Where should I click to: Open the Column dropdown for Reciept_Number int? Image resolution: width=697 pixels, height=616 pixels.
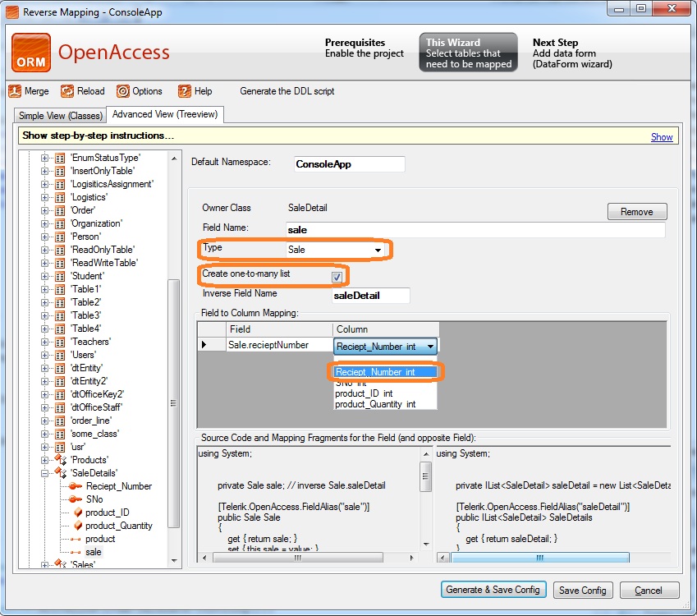[430, 347]
